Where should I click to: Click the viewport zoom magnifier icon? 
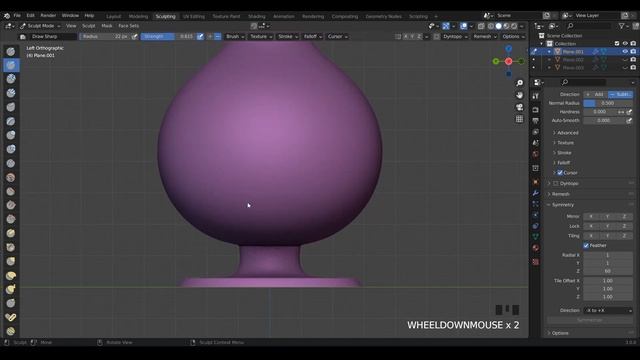click(x=519, y=83)
